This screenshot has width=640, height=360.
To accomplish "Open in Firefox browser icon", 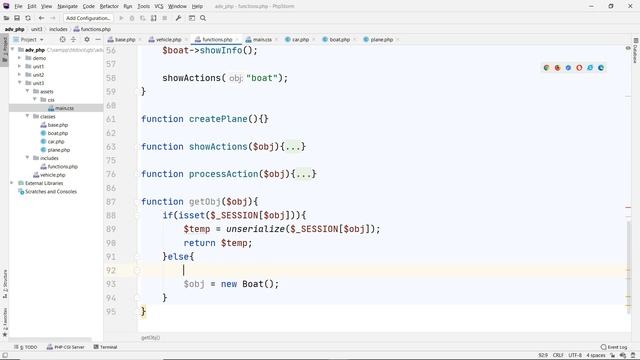I will point(558,68).
